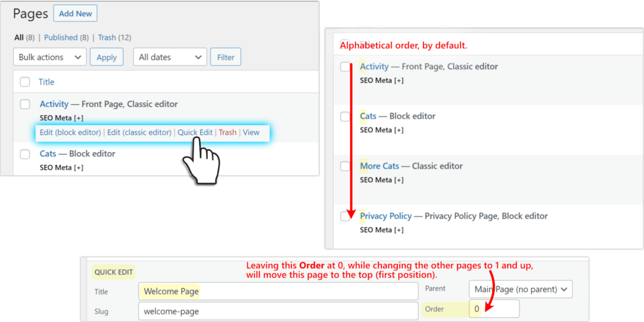The width and height of the screenshot is (644, 322).
Task: Check the Activity checkbox in alphabetical list panel
Action: 345,66
